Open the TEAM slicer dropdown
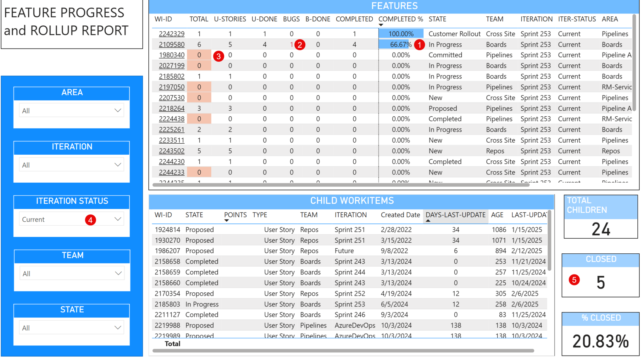The width and height of the screenshot is (644, 359). (118, 273)
